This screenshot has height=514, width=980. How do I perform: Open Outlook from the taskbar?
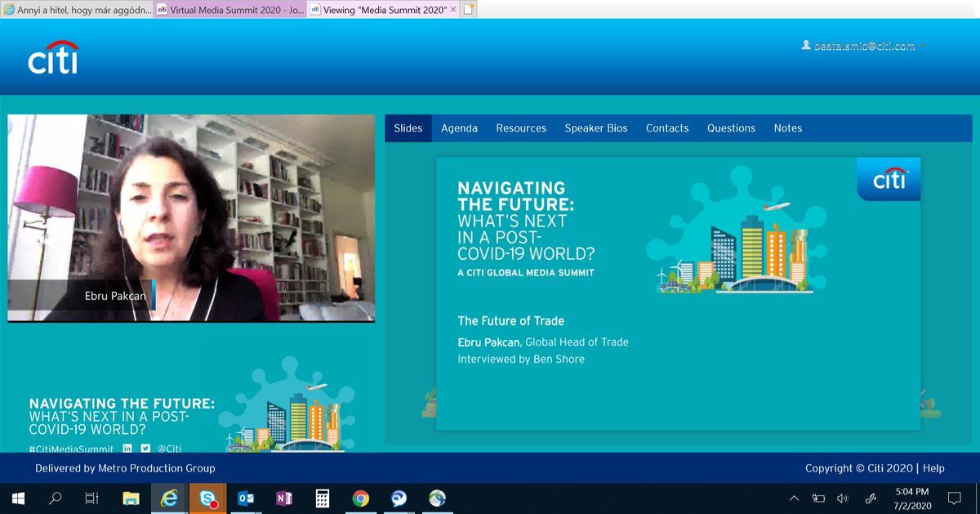[246, 498]
